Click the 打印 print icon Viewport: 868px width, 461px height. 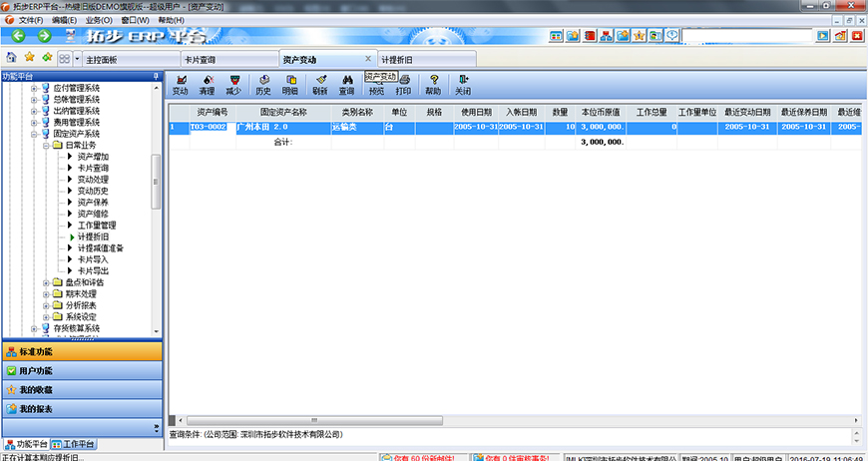403,84
